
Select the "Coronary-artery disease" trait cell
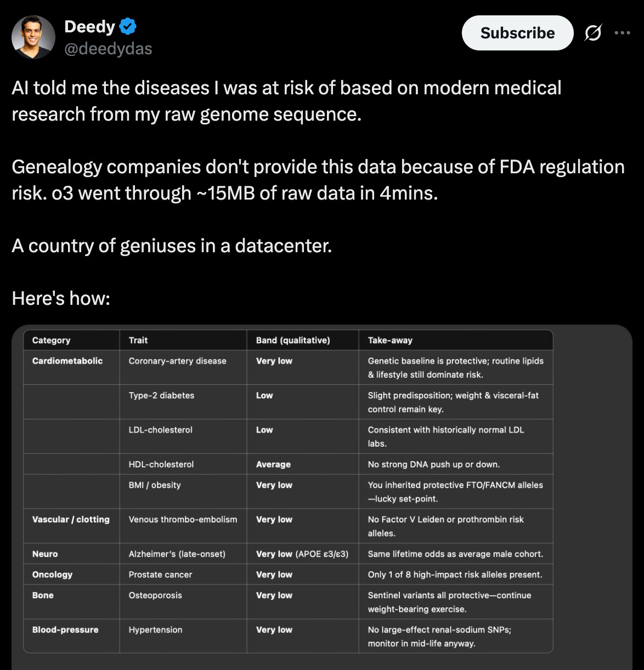pyautogui.click(x=177, y=361)
